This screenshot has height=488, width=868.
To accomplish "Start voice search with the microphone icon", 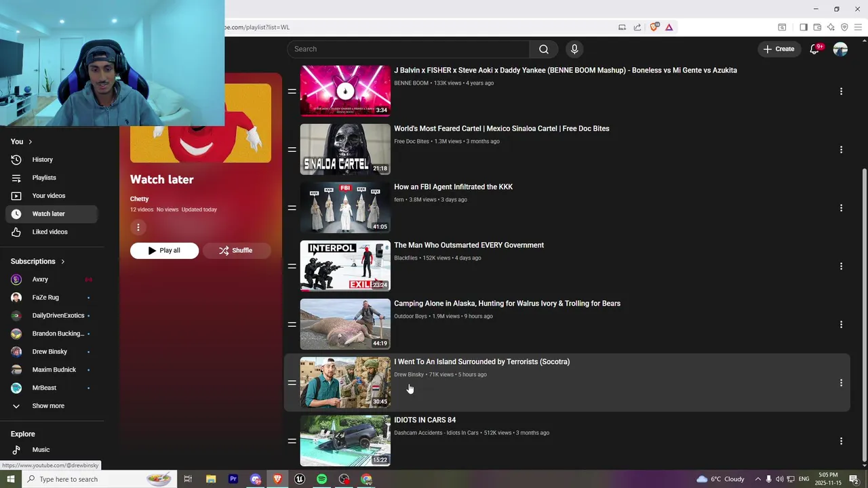I will (x=574, y=49).
